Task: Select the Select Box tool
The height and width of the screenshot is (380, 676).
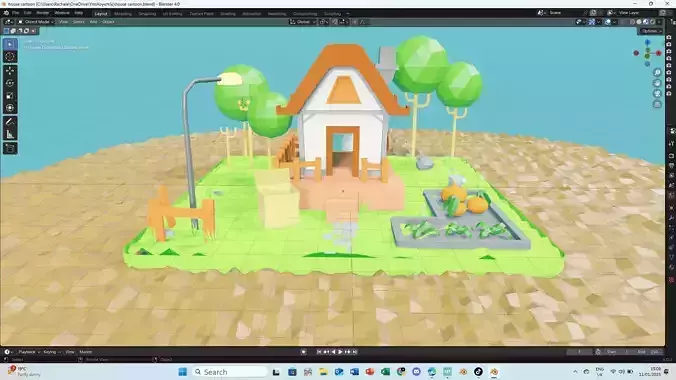Action: coord(10,44)
